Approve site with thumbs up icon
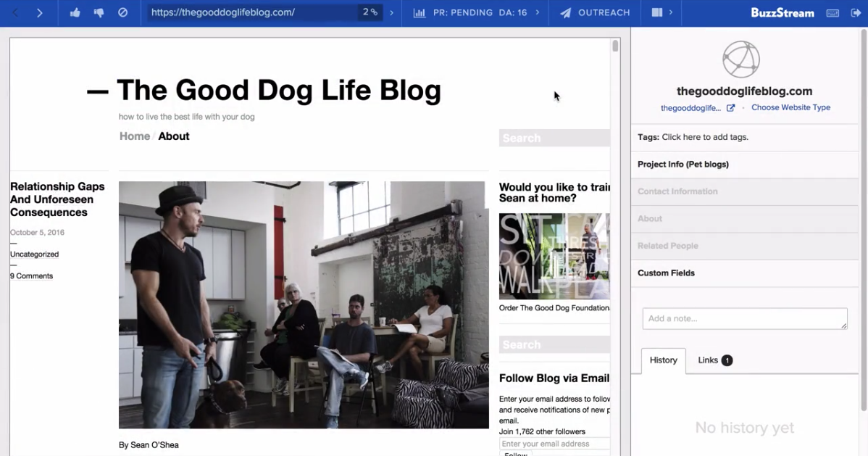This screenshot has width=868, height=456. tap(75, 12)
